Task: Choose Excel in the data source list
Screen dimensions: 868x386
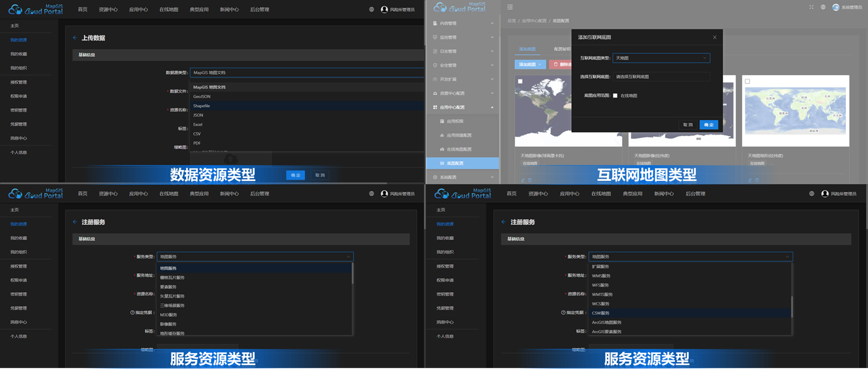Action: [x=307, y=125]
